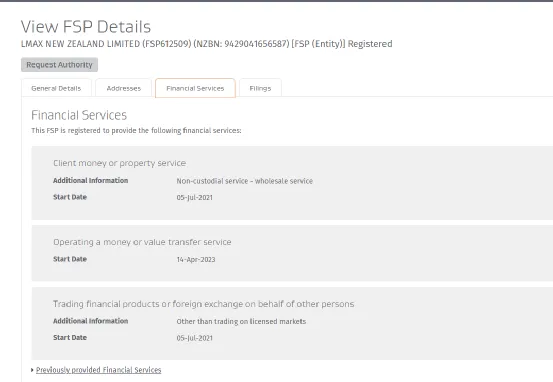The width and height of the screenshot is (553, 382).
Task: Click 05-Jul-2021 date under Client money service
Action: click(195, 198)
